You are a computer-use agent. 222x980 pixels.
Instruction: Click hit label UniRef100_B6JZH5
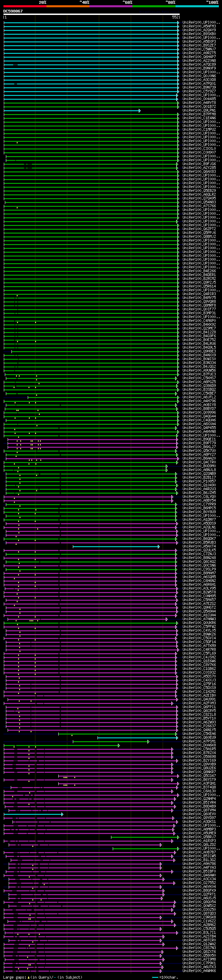coord(199,493)
